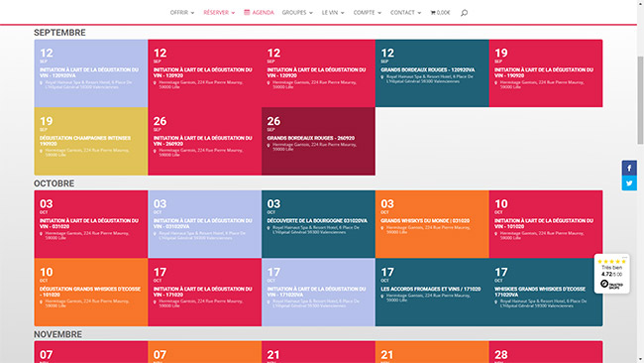Open the shopping cart 0,00€
The height and width of the screenshot is (363, 644).
440,13
